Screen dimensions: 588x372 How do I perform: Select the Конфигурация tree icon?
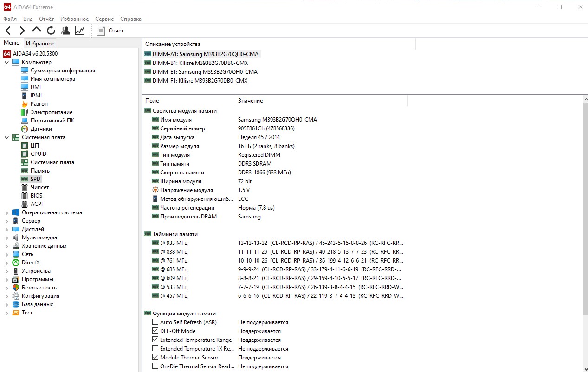(16, 296)
